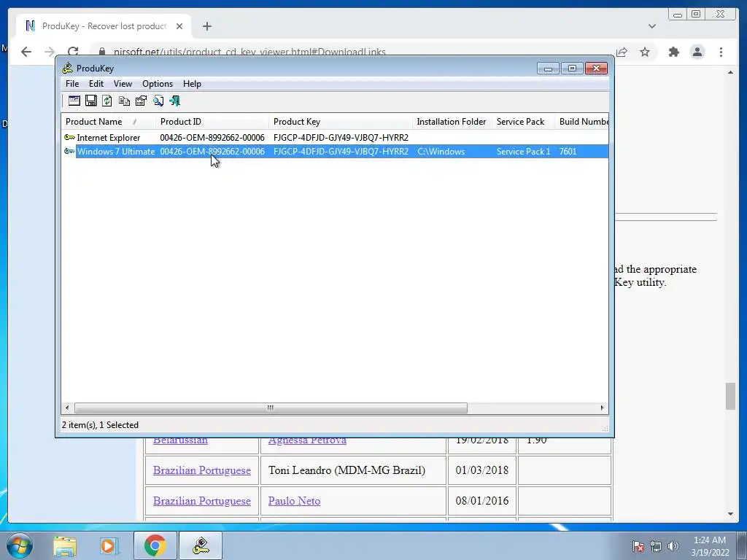Click the ProduKey horizontal scrollbar thumb
The width and height of the screenshot is (747, 560).
271,408
